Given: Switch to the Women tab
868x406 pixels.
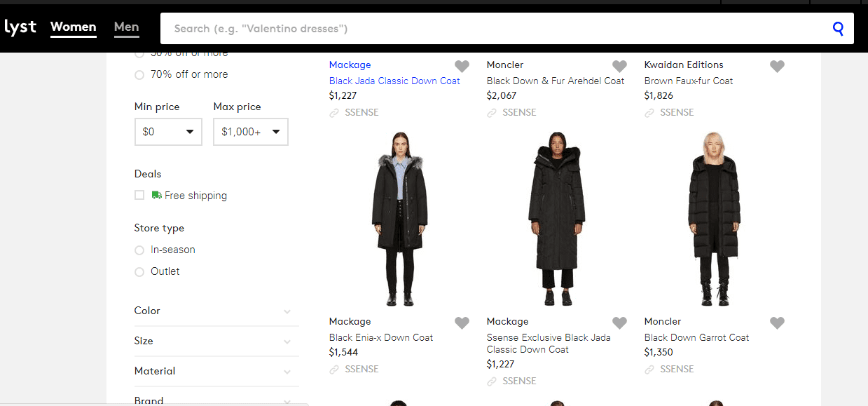Looking at the screenshot, I should 73,27.
